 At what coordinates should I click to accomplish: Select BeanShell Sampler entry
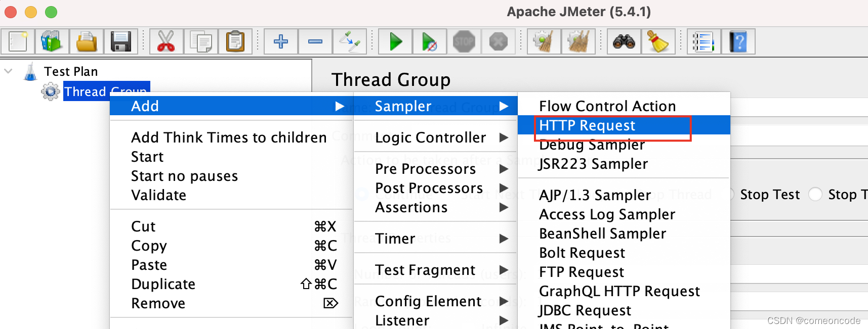(624, 233)
